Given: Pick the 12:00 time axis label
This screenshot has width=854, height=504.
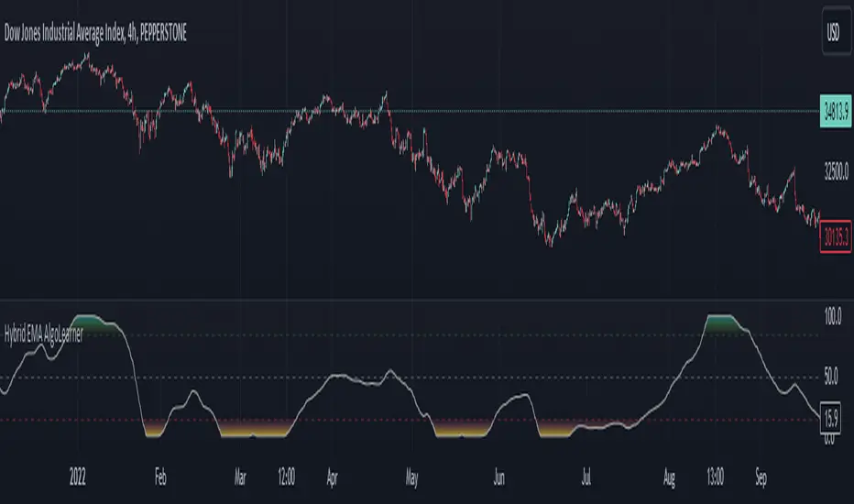Looking at the screenshot, I should [287, 477].
